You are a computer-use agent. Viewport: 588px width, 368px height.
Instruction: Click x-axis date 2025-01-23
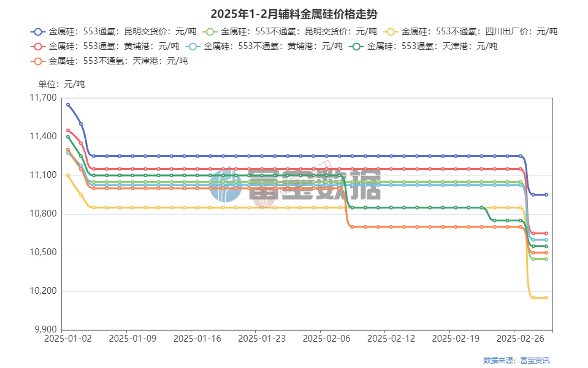point(262,339)
